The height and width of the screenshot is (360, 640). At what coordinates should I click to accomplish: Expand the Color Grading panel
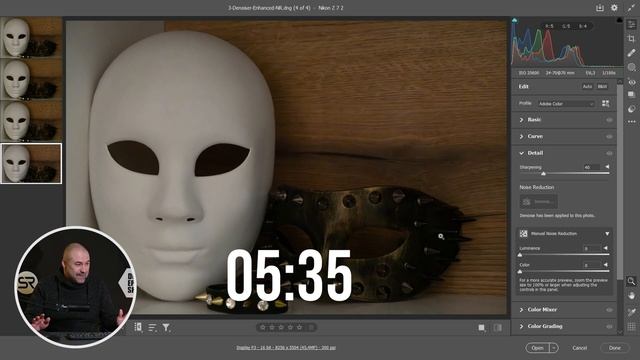(521, 326)
